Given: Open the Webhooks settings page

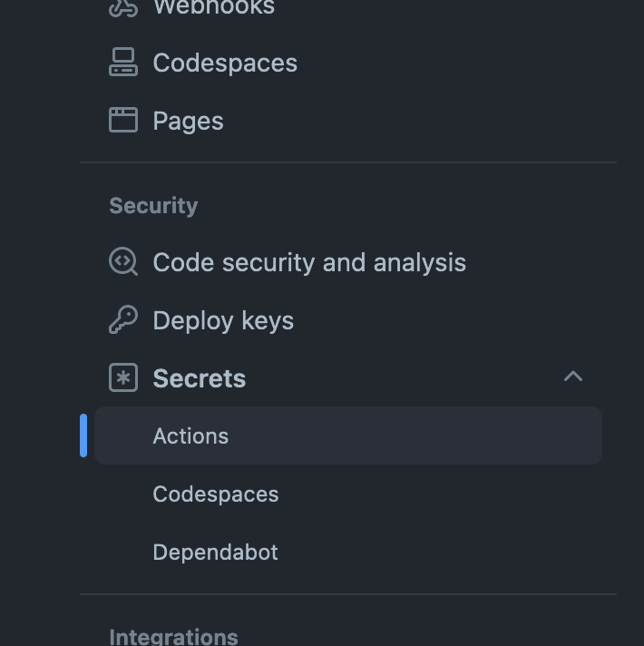Looking at the screenshot, I should point(214,7).
